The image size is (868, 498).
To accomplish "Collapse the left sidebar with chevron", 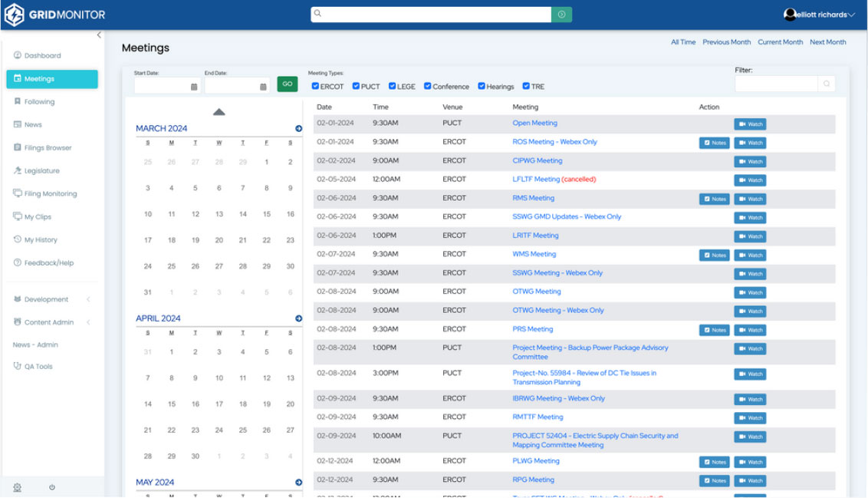I will (99, 35).
